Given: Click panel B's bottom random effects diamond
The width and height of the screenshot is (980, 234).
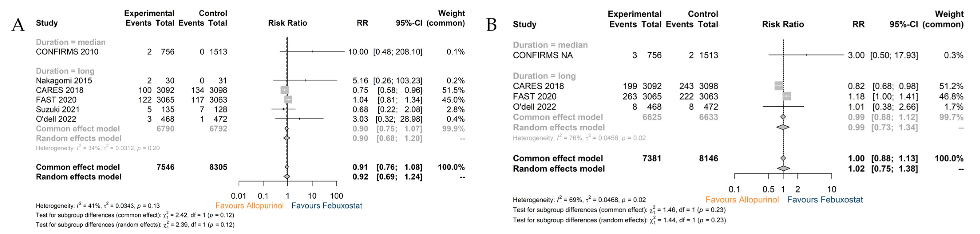Looking at the screenshot, I should (x=783, y=168).
